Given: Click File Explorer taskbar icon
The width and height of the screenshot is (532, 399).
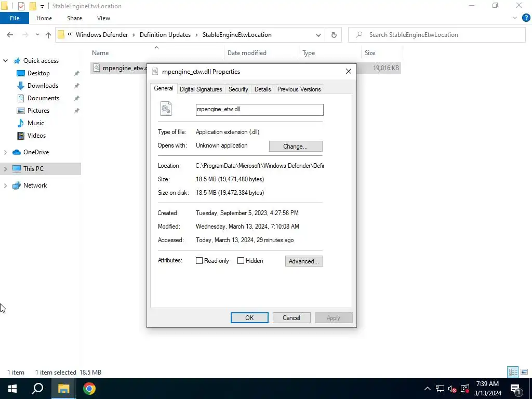Looking at the screenshot, I should tap(63, 389).
